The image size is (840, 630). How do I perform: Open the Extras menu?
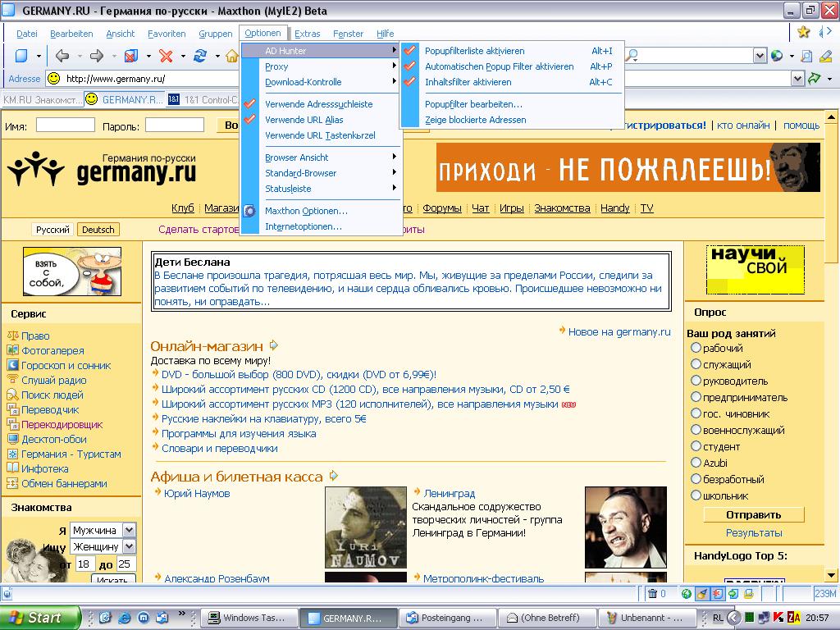308,34
